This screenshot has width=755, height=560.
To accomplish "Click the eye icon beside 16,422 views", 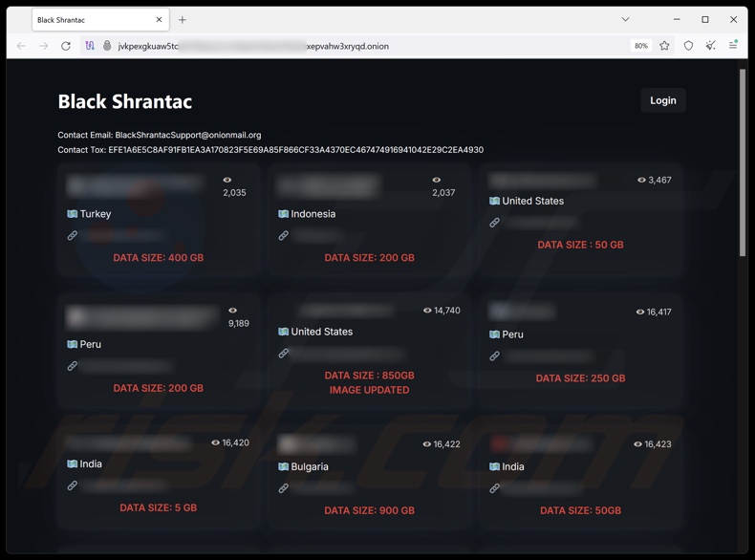I will click(x=426, y=444).
